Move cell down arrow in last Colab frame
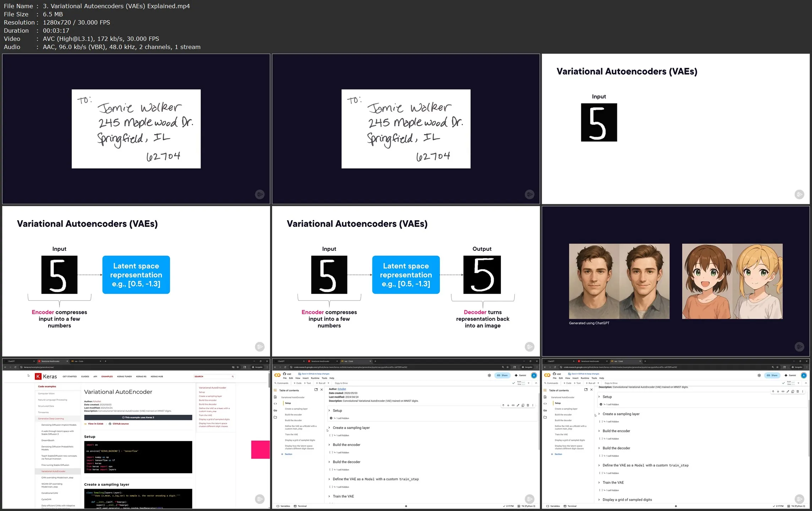This screenshot has width=812, height=511. (778, 391)
